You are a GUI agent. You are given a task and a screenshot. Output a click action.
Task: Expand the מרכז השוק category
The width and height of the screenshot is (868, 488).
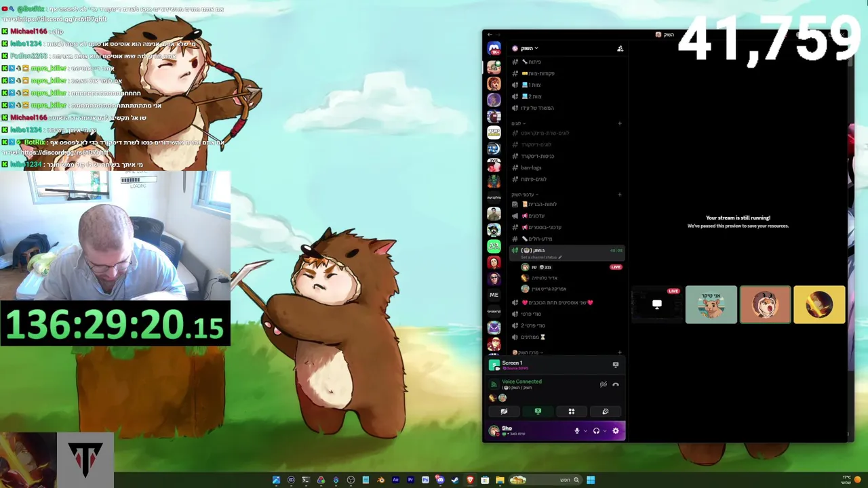click(529, 352)
